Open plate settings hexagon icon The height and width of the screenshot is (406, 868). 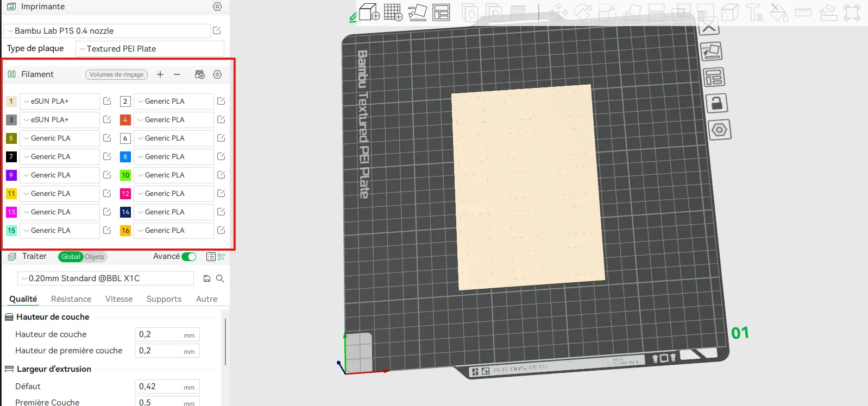coord(719,130)
